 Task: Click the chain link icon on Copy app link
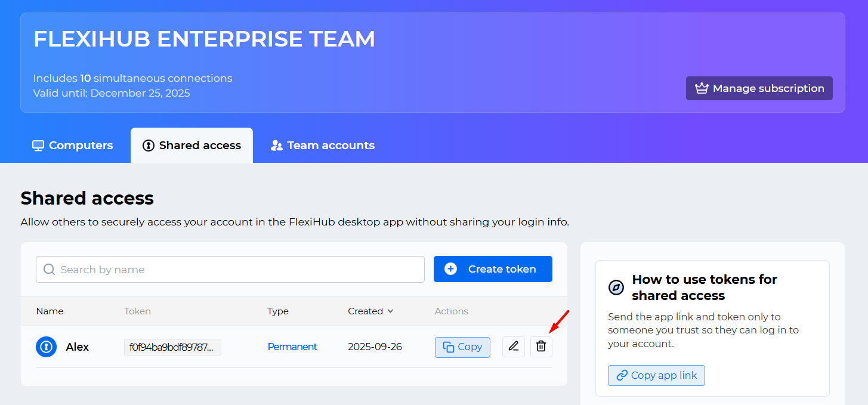622,375
